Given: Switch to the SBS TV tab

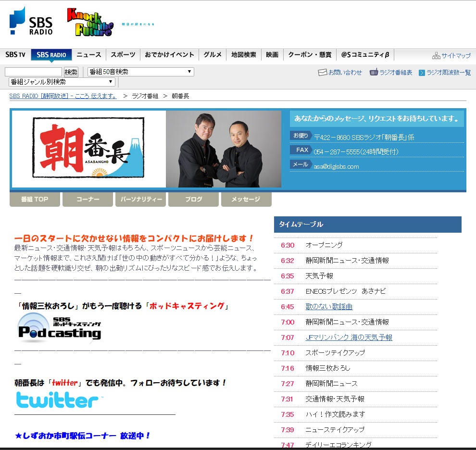Looking at the screenshot, I should click(15, 55).
